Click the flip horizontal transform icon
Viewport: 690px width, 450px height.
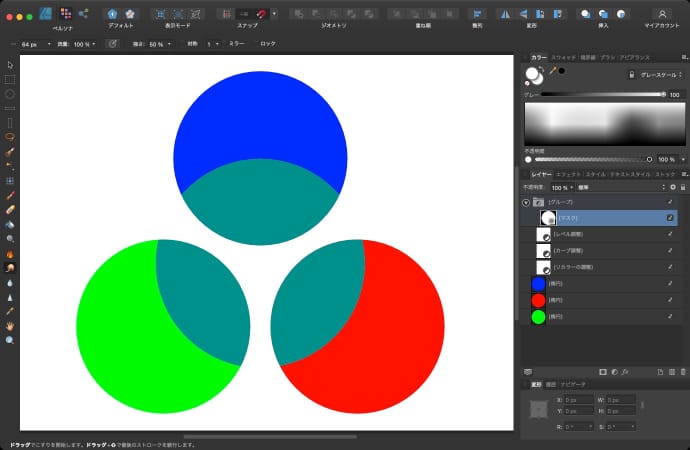(x=504, y=14)
